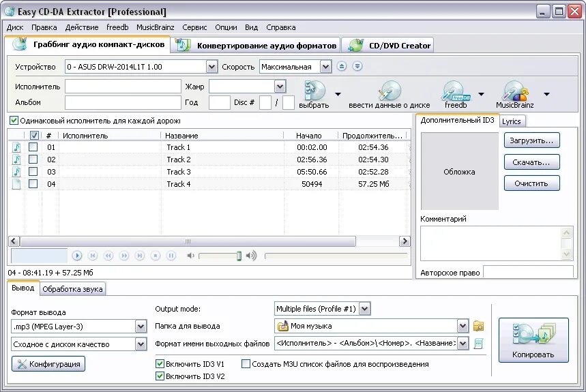Image resolution: width=586 pixels, height=392 pixels.
Task: Check the box for track 01
Action: pyautogui.click(x=33, y=147)
